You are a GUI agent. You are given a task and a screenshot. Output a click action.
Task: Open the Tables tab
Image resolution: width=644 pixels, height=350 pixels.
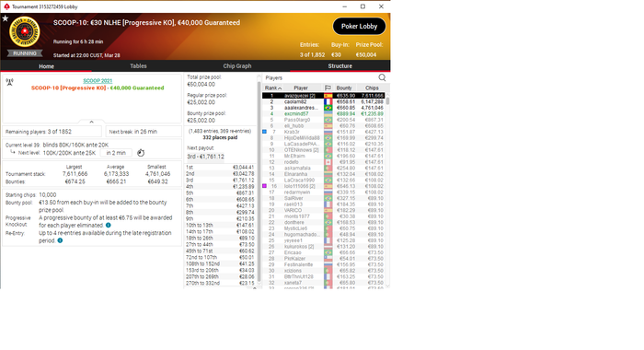[138, 65]
